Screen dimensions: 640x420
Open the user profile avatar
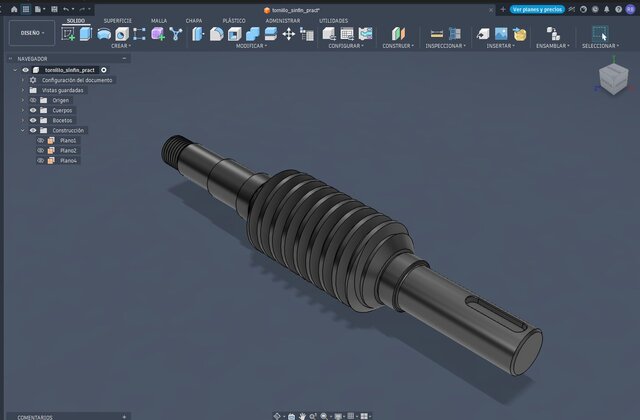(631, 9)
